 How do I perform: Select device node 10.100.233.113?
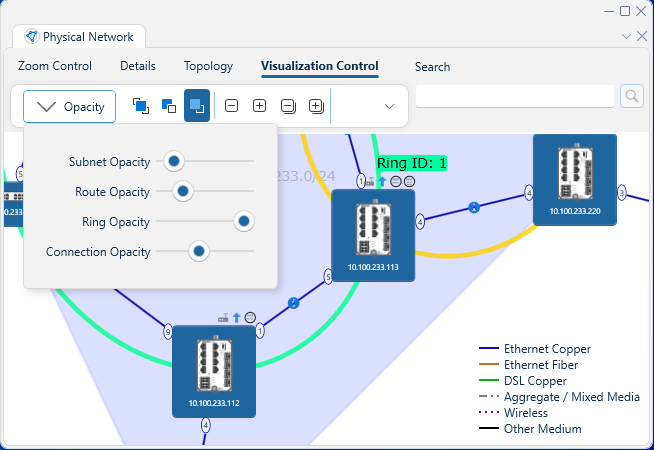[373, 236]
